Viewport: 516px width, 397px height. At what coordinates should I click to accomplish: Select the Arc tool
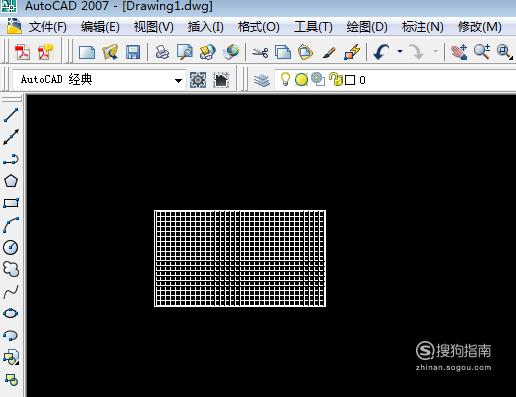(11, 225)
